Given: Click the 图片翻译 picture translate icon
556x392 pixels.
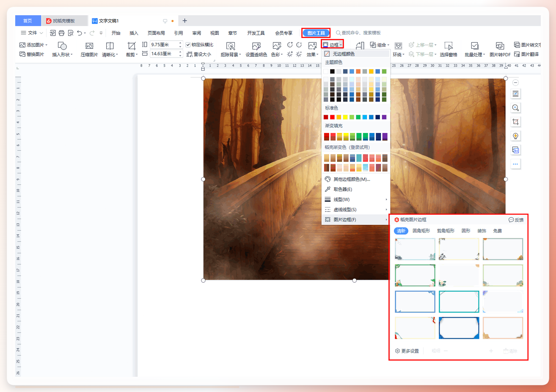Looking at the screenshot, I should (517, 54).
